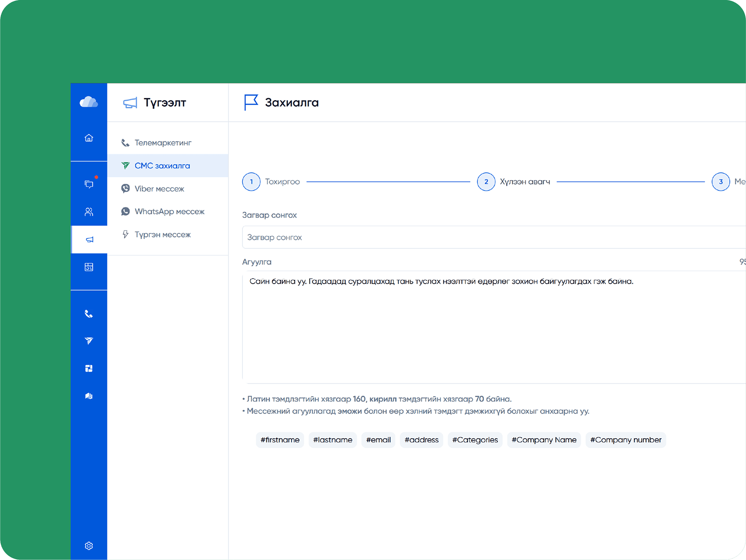This screenshot has height=560, width=746.
Task: Click the Латин тэмдэгтийн хязгаар note
Action: tap(377, 399)
